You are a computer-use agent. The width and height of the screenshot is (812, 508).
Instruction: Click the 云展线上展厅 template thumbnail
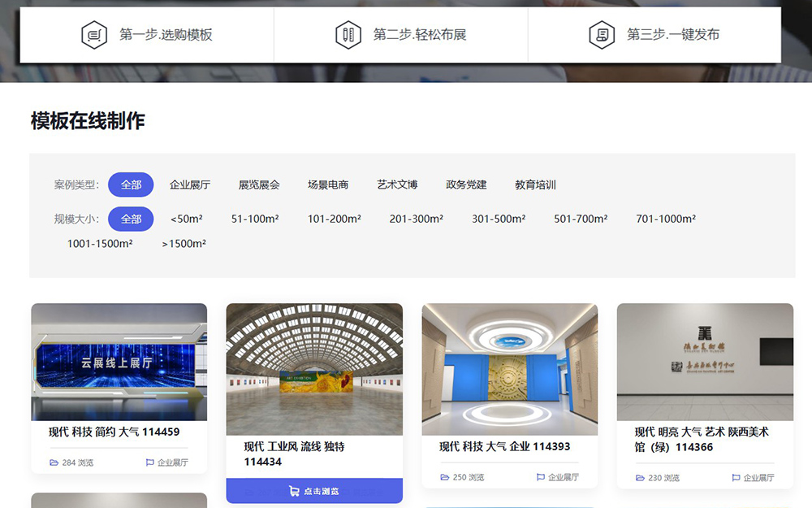click(119, 362)
